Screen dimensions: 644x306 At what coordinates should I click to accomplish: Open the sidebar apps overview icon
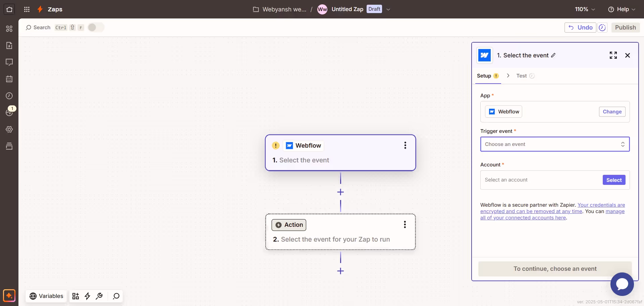coord(9,29)
